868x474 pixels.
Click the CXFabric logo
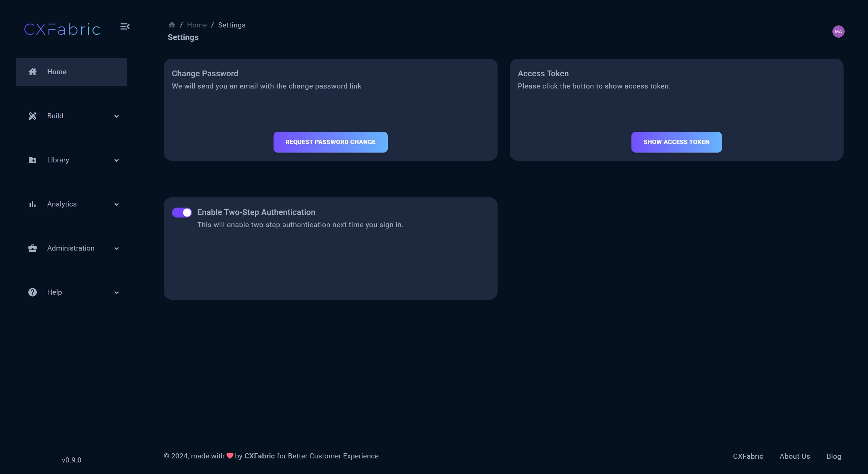pyautogui.click(x=62, y=29)
